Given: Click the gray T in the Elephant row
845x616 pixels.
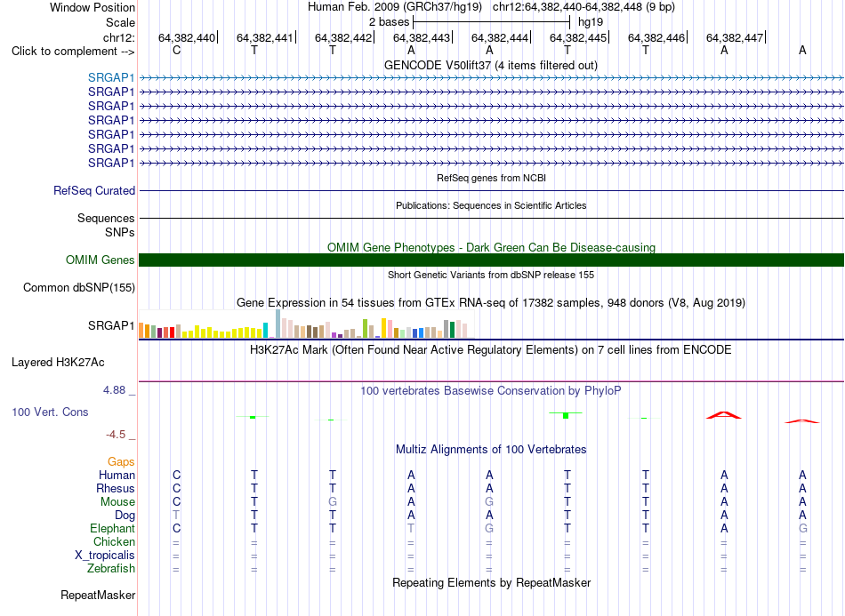Looking at the screenshot, I should [411, 528].
